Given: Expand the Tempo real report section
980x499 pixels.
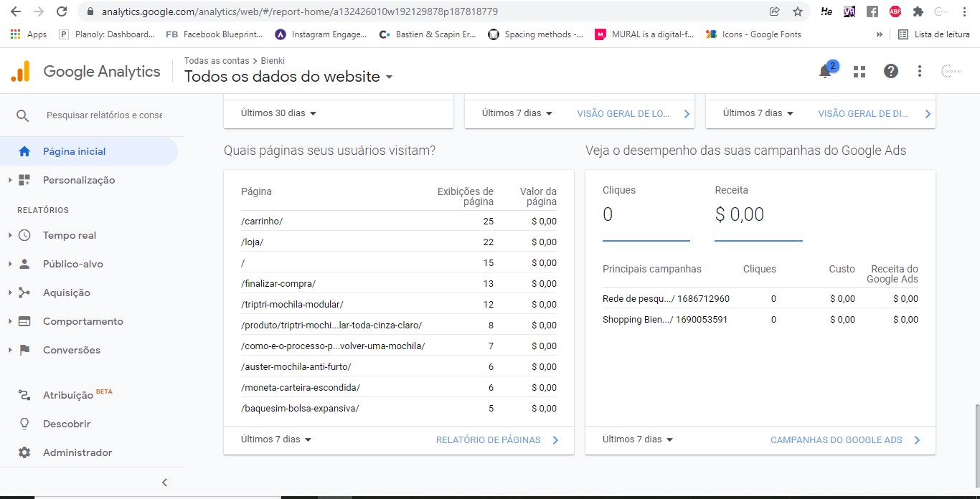Looking at the screenshot, I should (x=69, y=235).
